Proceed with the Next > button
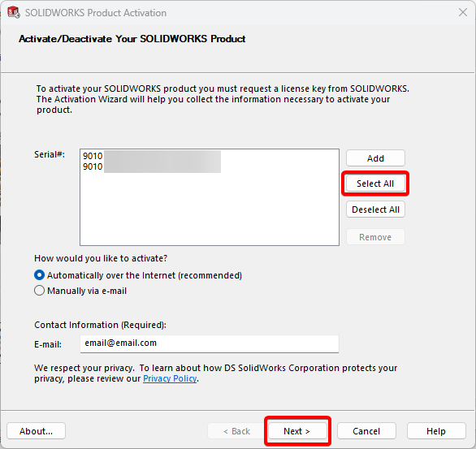Image resolution: width=476 pixels, height=449 pixels. click(x=297, y=431)
